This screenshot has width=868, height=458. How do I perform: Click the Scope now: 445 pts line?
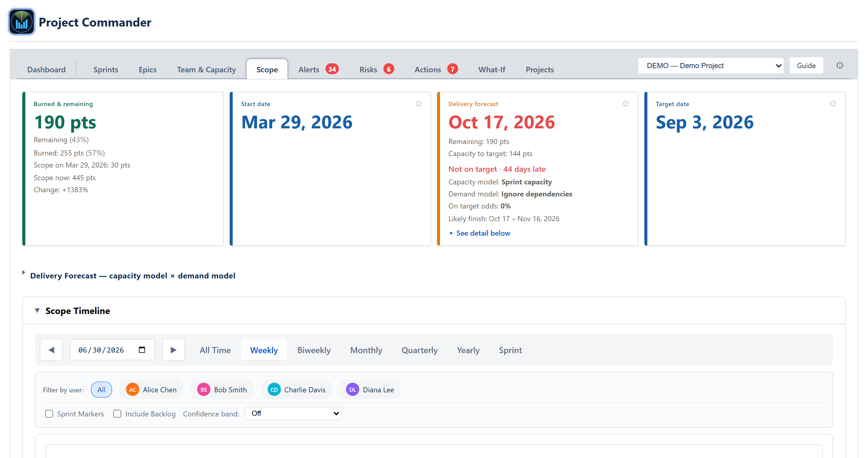coord(65,177)
